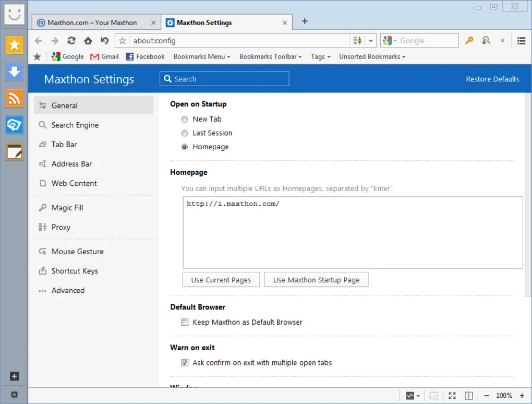Select the Last Session startup option
Screen dimensions: 532x404
coord(184,133)
